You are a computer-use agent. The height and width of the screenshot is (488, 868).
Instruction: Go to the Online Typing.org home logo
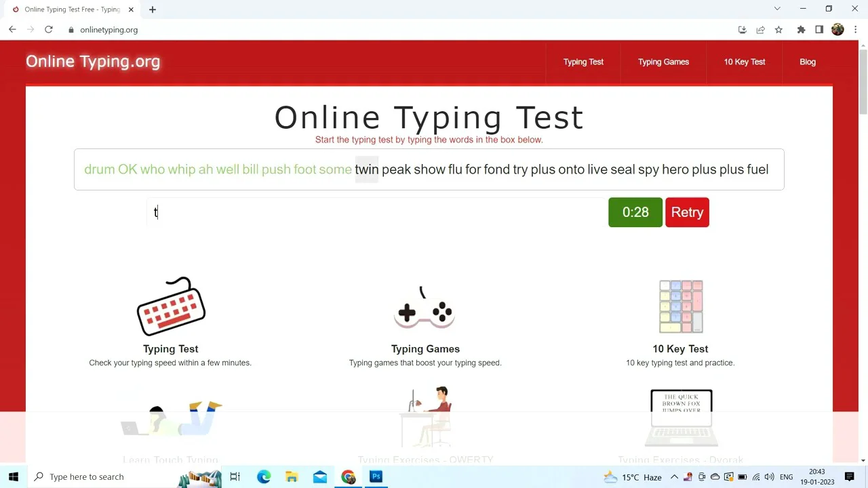click(93, 62)
